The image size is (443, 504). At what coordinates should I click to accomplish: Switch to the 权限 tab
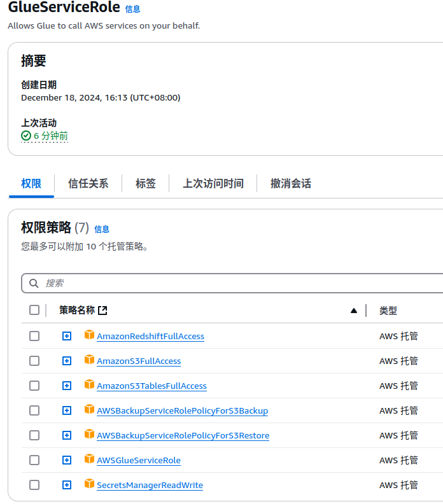tap(31, 183)
